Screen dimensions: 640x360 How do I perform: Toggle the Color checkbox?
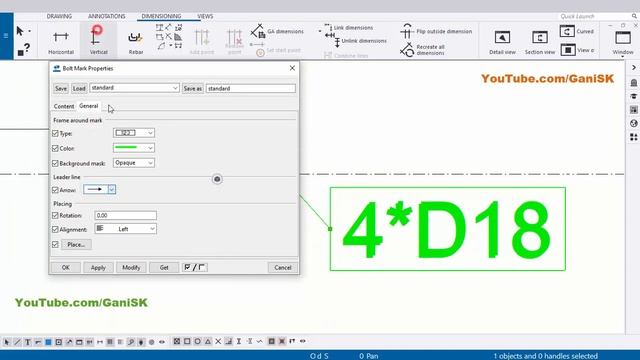56,148
